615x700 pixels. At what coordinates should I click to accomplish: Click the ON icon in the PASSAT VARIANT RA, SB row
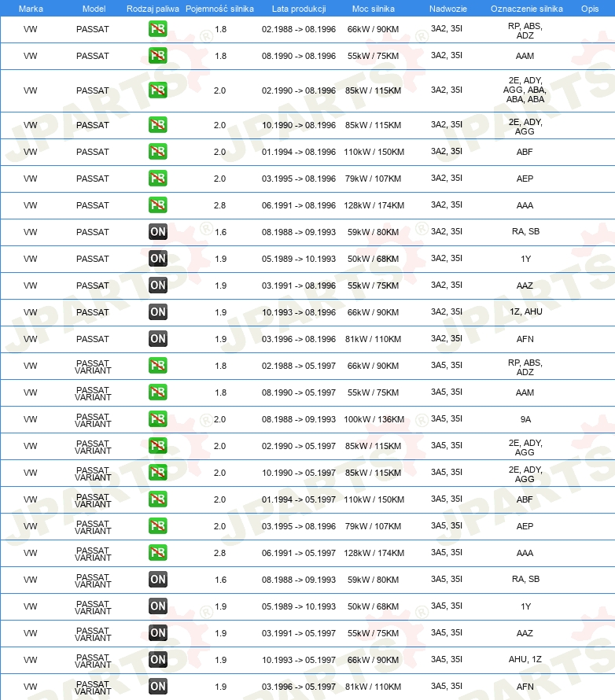[x=158, y=580]
